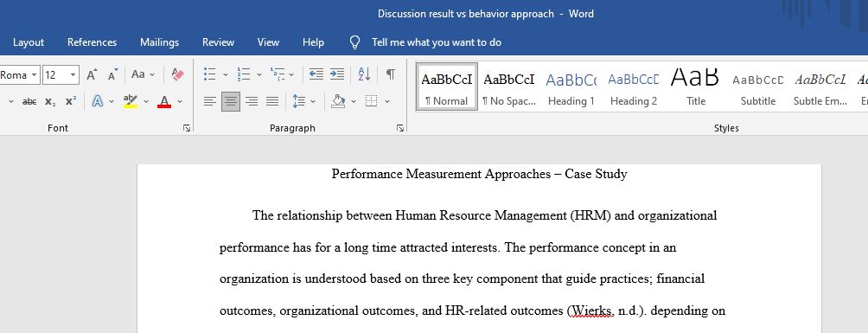Expand the borders dropdown arrow
Viewport: 868px width, 333px height.
(x=387, y=102)
